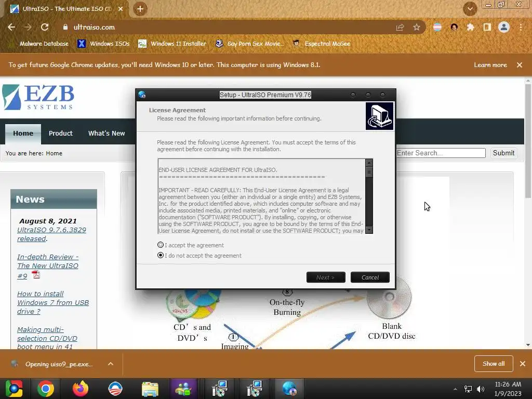Click the Enter Search field
The width and height of the screenshot is (532, 399).
coord(441,153)
